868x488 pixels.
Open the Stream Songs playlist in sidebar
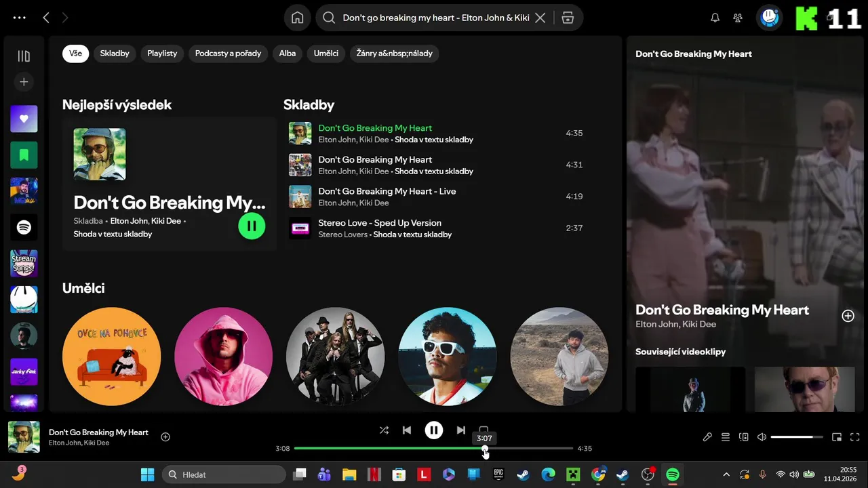coord(24,264)
